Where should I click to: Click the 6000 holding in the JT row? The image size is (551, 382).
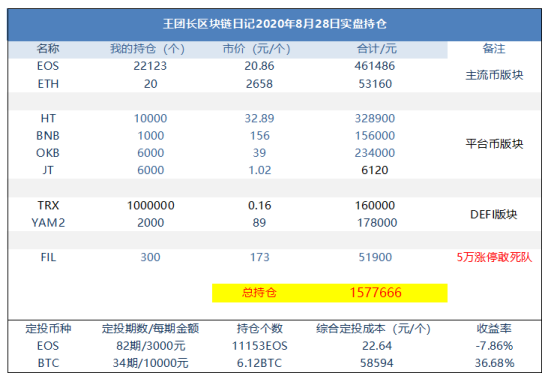click(150, 170)
